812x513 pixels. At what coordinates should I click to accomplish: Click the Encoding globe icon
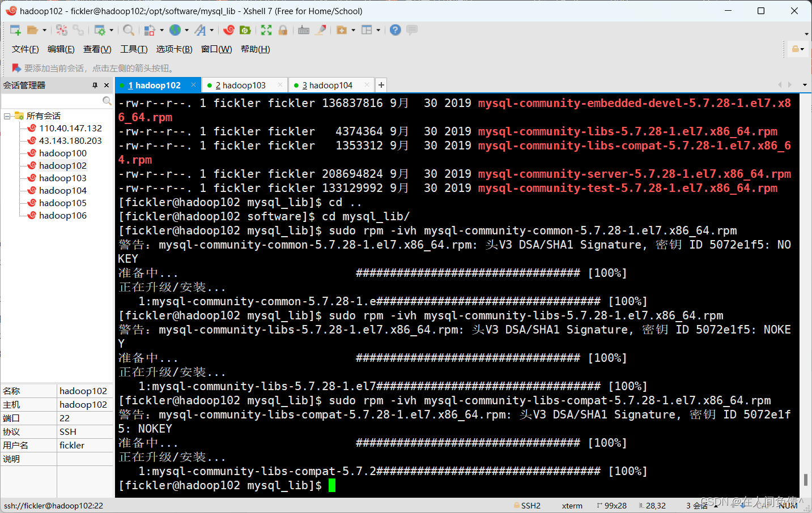175,30
